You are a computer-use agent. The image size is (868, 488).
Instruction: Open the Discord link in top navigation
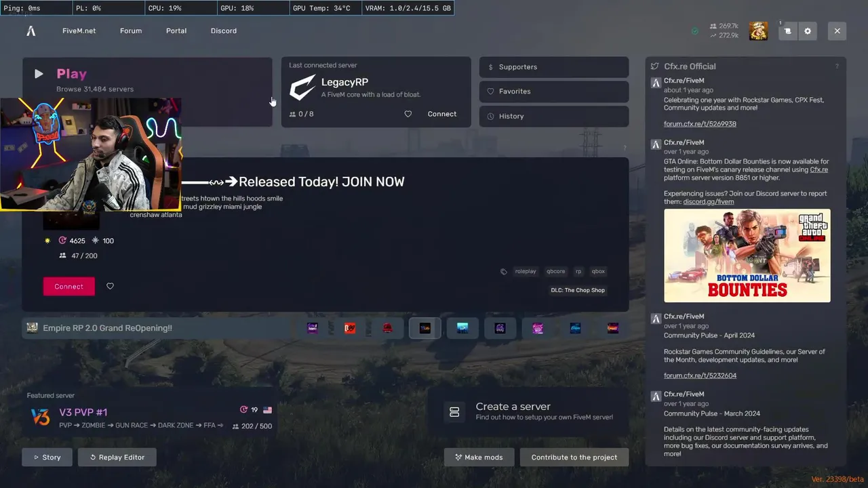click(224, 30)
